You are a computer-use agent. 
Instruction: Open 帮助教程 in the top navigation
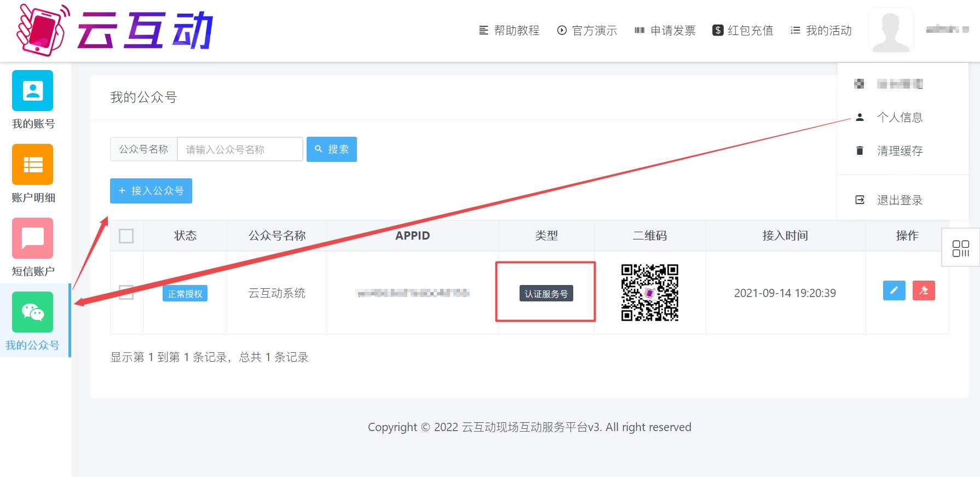pyautogui.click(x=509, y=31)
